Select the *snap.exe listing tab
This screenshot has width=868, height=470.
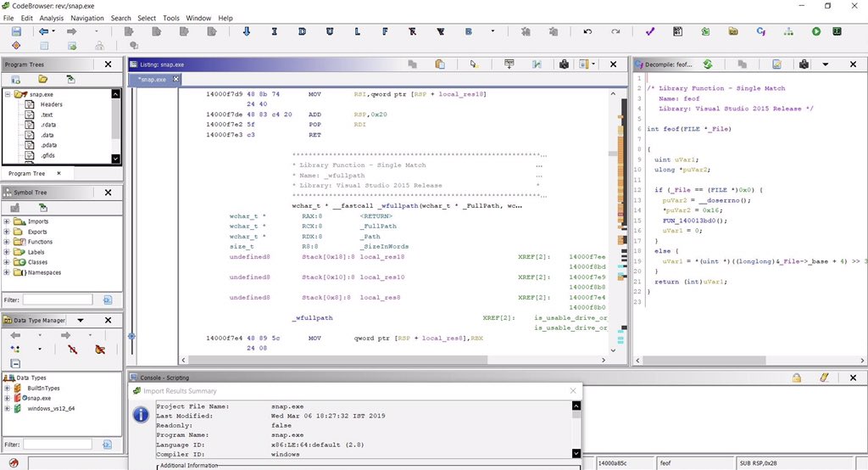[x=153, y=79]
